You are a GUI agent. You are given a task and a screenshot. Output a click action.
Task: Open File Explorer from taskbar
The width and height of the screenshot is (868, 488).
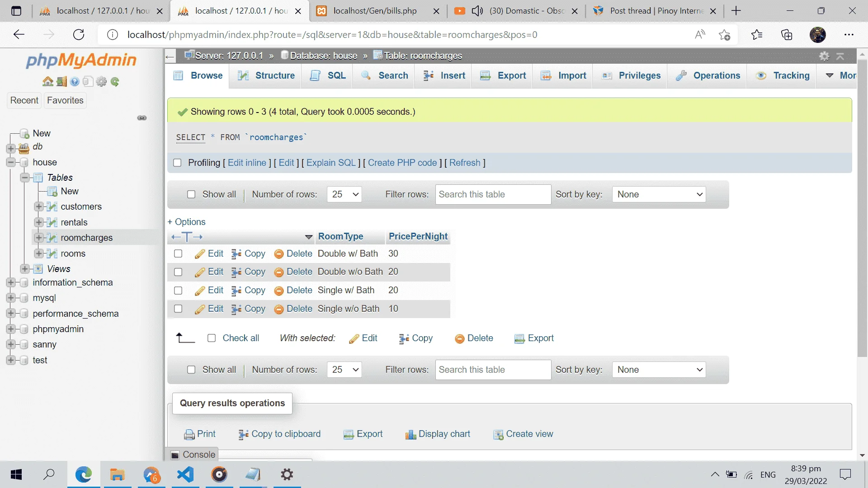pos(117,474)
